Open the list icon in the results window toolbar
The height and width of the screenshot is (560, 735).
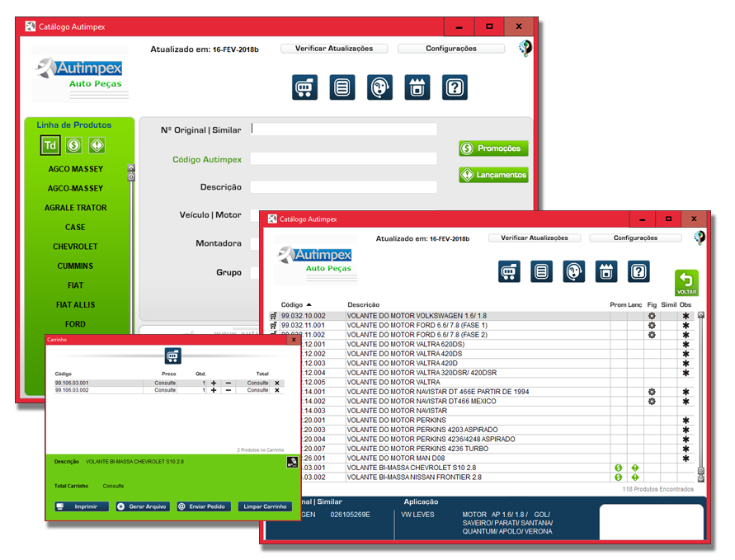(x=541, y=272)
